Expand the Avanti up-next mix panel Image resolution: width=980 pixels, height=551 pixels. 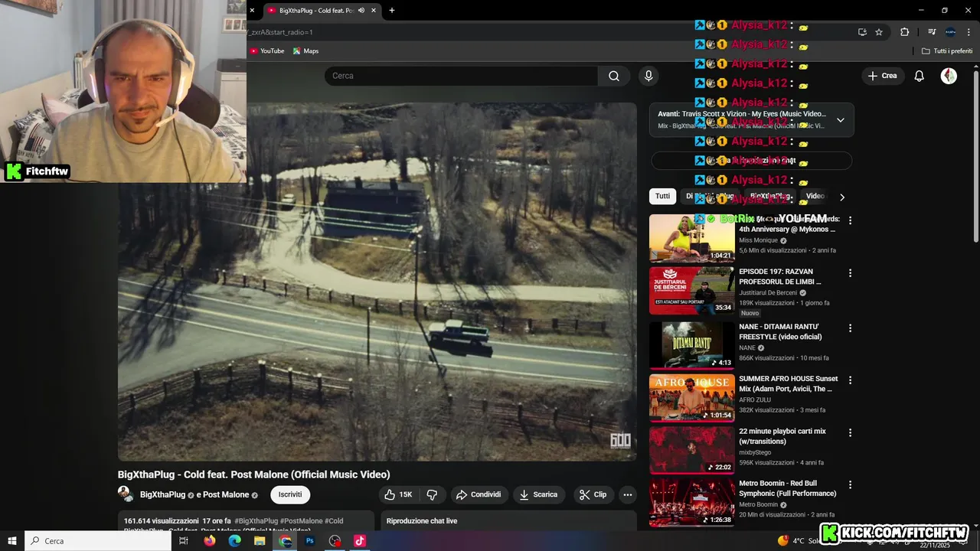841,120
